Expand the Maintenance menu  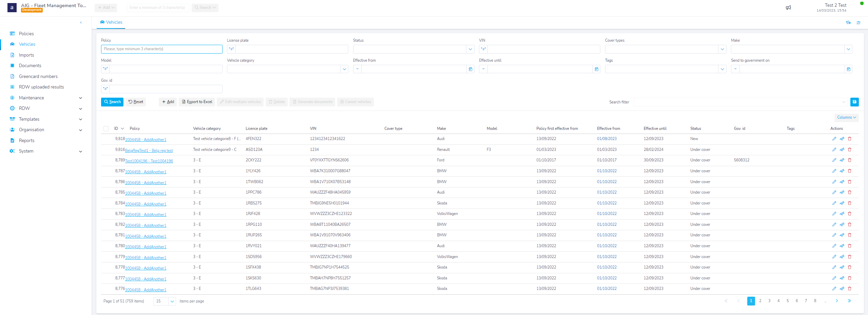pyautogui.click(x=81, y=98)
